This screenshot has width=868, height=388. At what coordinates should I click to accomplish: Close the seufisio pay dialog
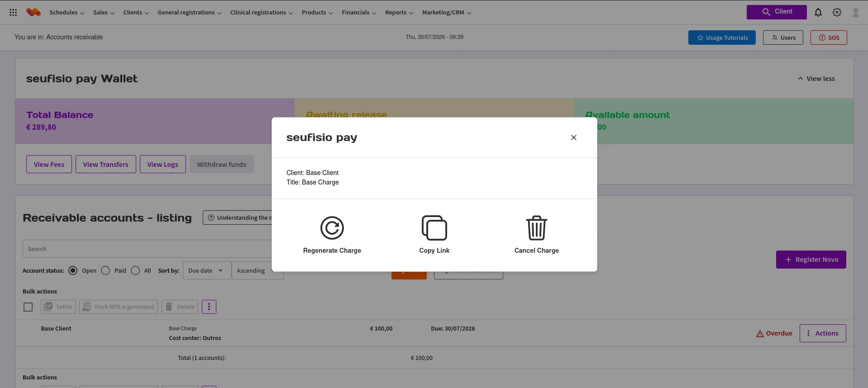[x=574, y=137]
